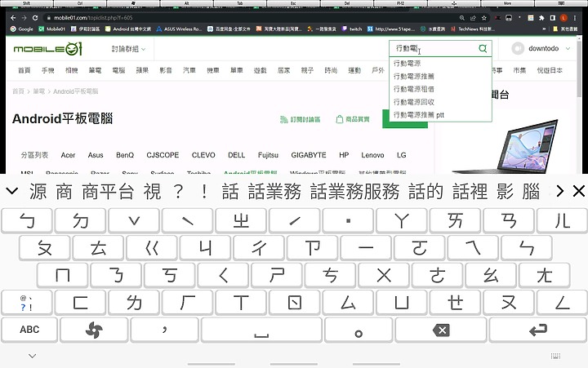588x368 pixels.
Task: Tap the ㄤ key
Action: [x=545, y=276]
